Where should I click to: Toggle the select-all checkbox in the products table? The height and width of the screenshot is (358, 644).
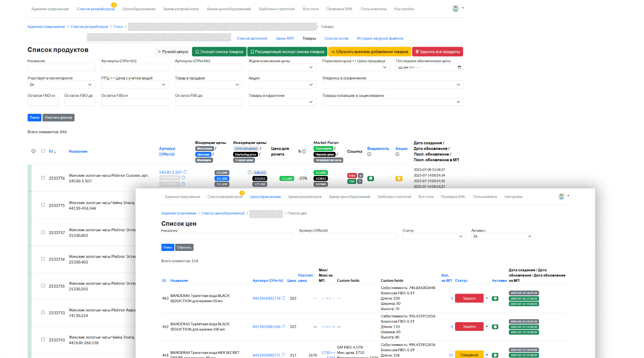pyautogui.click(x=43, y=151)
